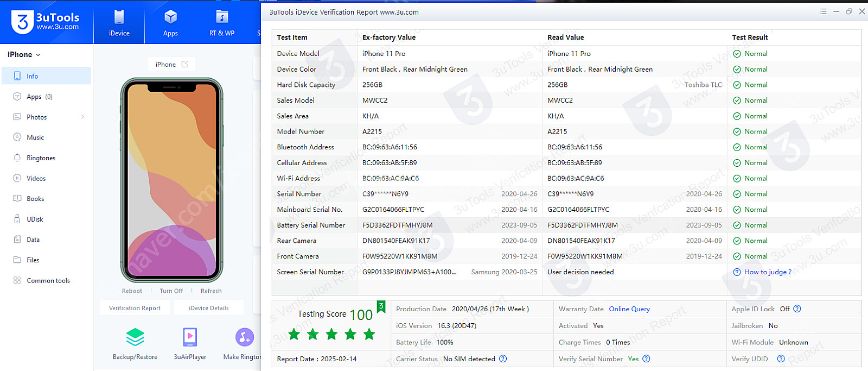Screen dimensions: 868x371
Task: Click the Turn Off button
Action: coord(171,291)
